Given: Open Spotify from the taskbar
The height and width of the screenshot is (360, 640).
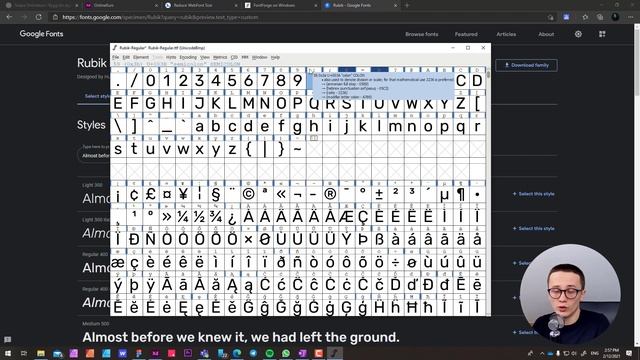Looking at the screenshot, I should click(x=269, y=353).
